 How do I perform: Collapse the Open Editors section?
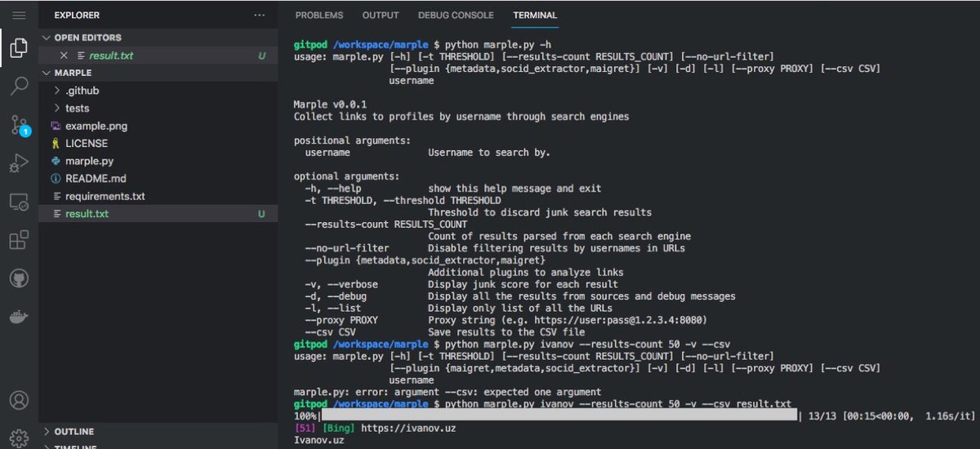47,38
